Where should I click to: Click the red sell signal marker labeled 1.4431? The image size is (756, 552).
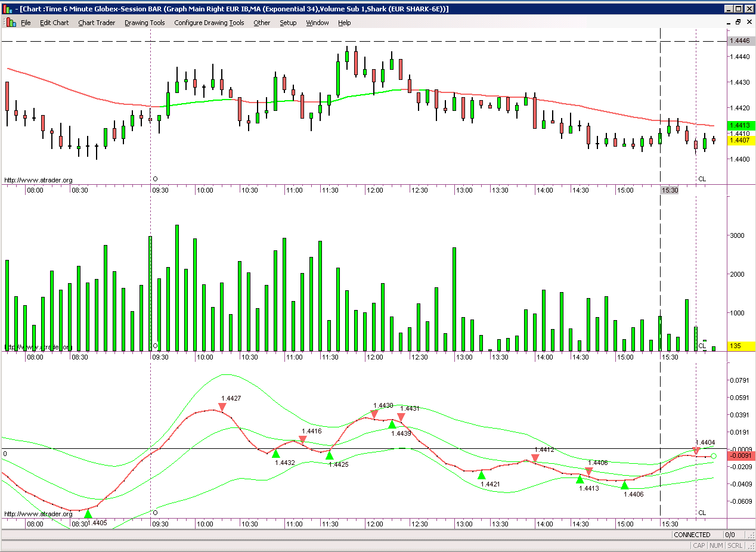click(x=401, y=417)
